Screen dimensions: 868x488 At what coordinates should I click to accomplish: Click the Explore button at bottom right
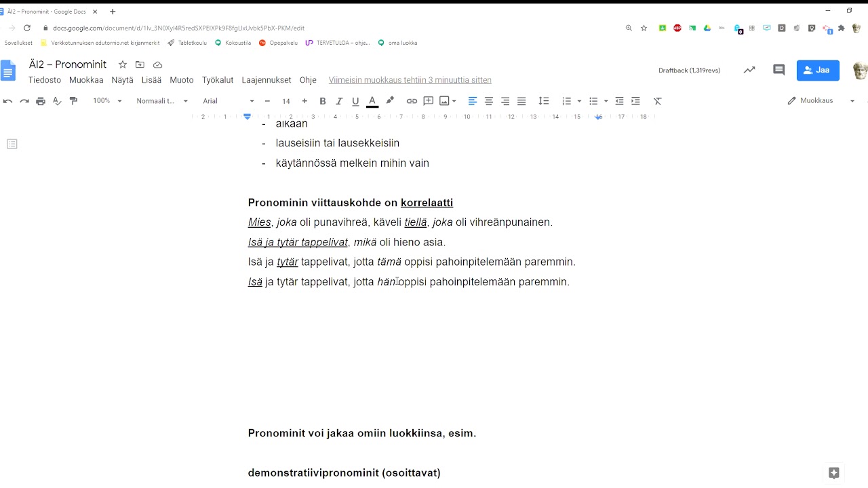coord(834,472)
